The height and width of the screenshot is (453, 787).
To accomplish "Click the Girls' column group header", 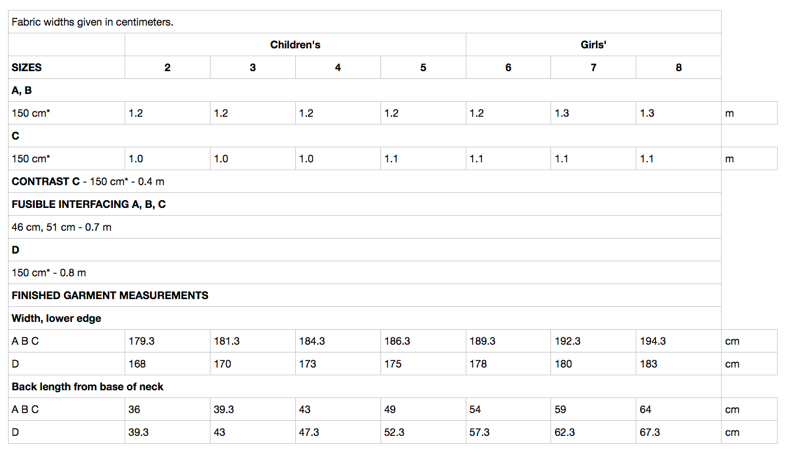I will pos(593,45).
